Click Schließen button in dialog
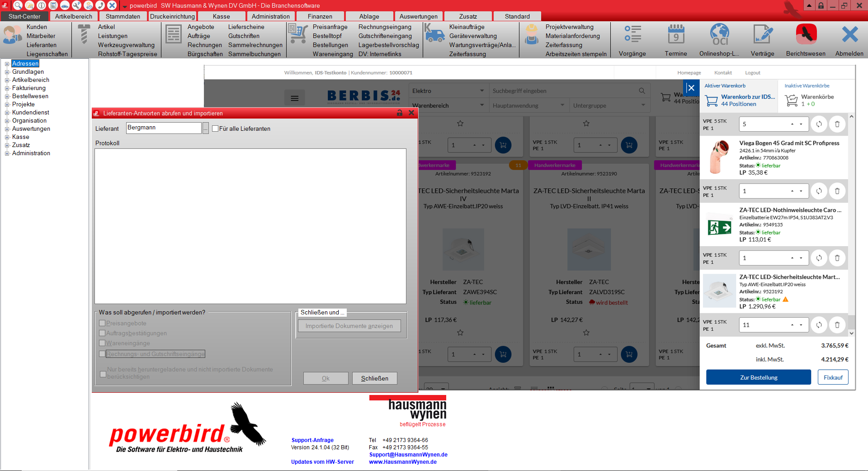This screenshot has height=471, width=868. pyautogui.click(x=374, y=378)
